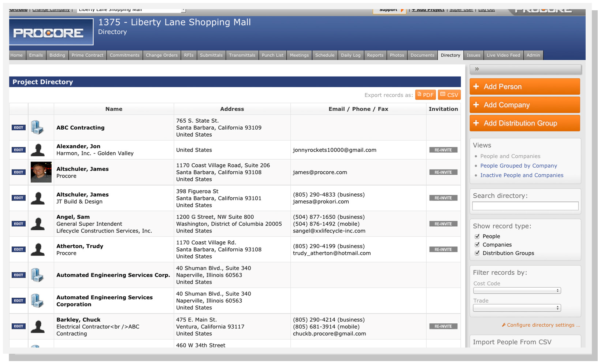
Task: Toggle the Companies record type checkbox
Action: (x=477, y=245)
